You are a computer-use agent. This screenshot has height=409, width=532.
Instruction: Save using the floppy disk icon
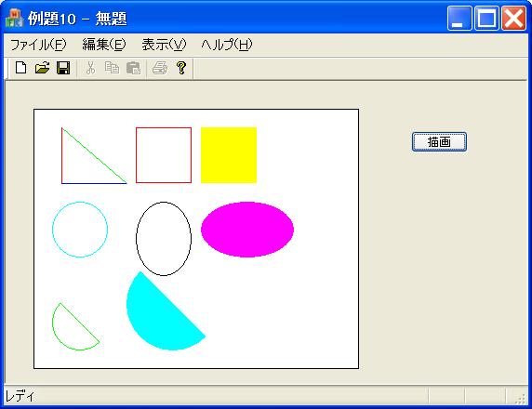pyautogui.click(x=63, y=68)
